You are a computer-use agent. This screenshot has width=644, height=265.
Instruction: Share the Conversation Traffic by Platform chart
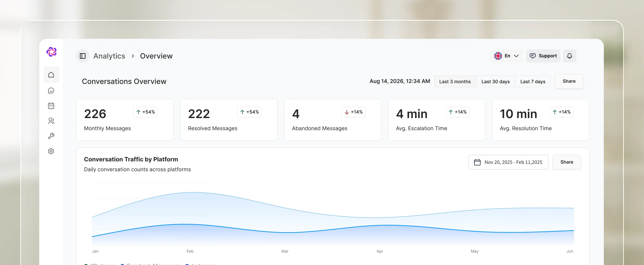click(567, 162)
